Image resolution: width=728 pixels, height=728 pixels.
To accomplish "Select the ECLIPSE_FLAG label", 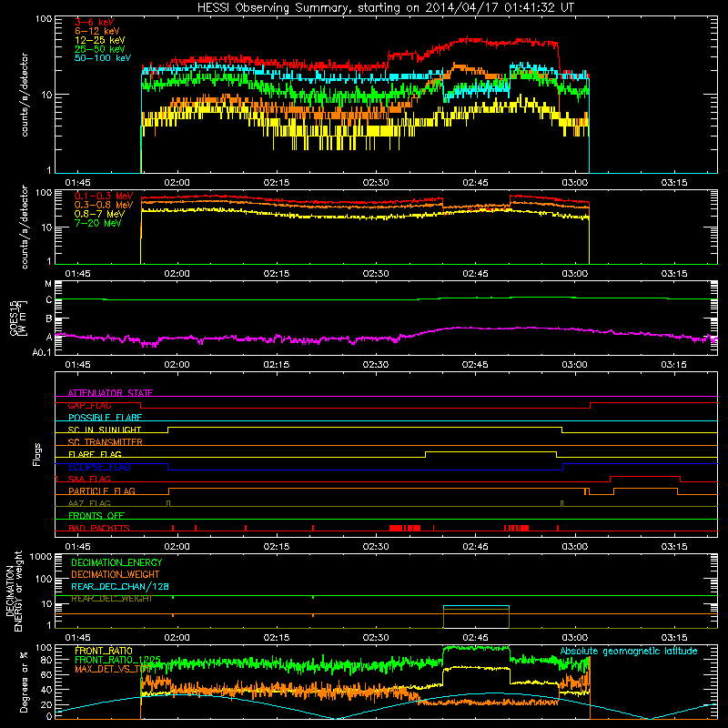I will (99, 467).
